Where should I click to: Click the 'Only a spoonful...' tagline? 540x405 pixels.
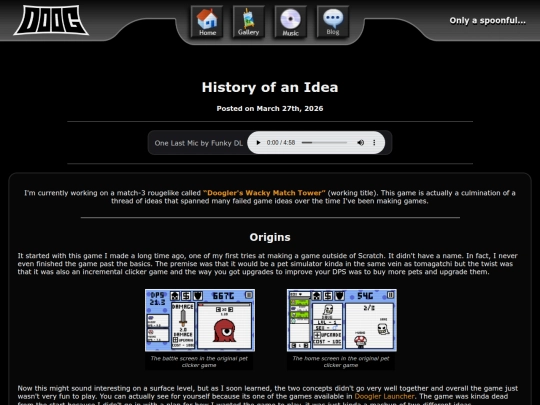(487, 21)
